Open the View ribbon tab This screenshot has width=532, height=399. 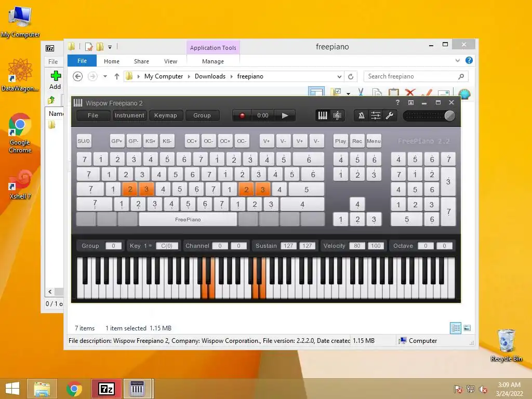170,61
